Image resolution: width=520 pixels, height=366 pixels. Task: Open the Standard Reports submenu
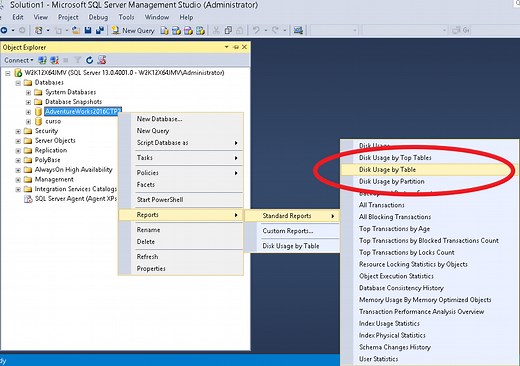coord(292,216)
